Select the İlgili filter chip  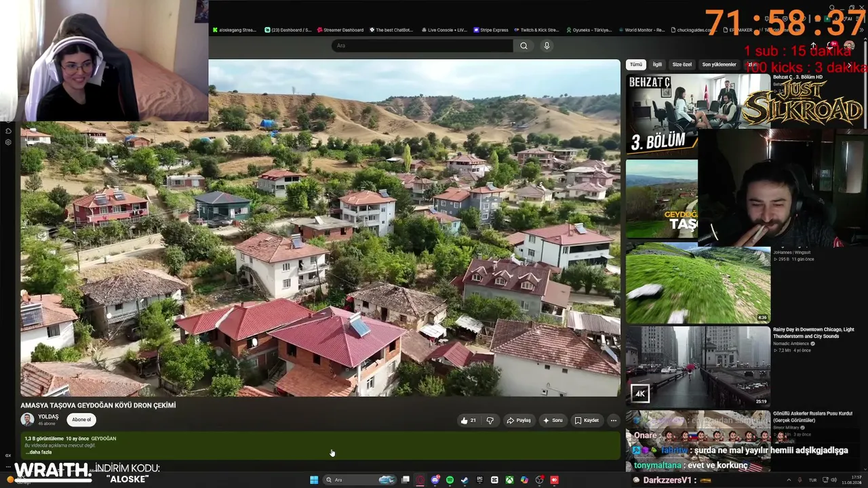pos(657,64)
